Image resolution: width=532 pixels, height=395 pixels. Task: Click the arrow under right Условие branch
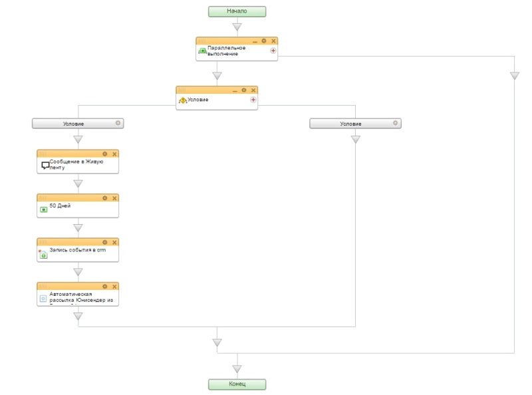(355, 140)
